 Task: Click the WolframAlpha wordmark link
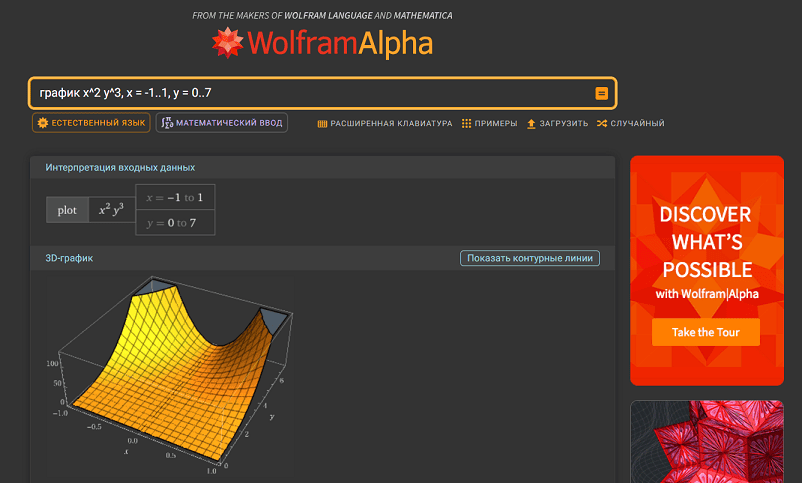coord(340,43)
